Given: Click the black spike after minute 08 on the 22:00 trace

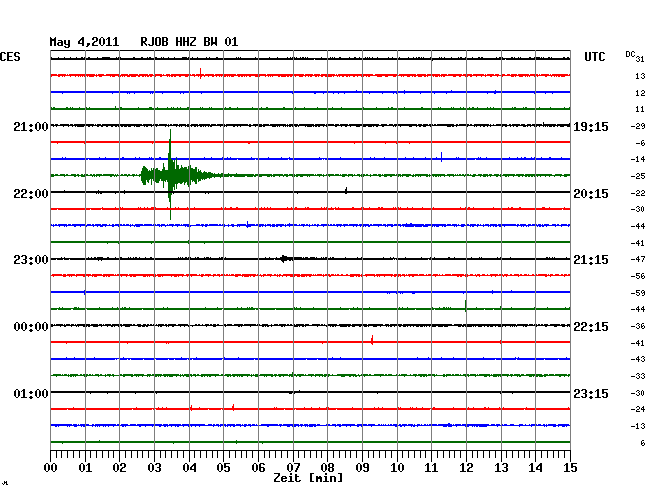Looking at the screenshot, I should pos(346,190).
